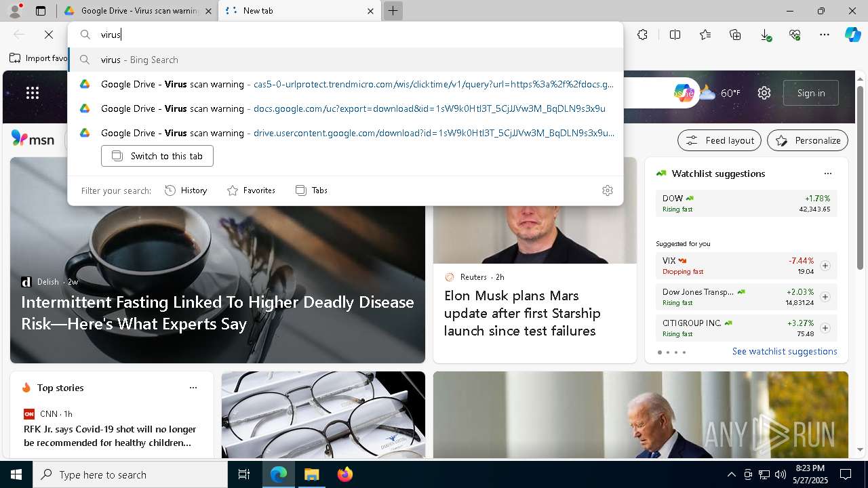Click taskbar search box

(130, 474)
